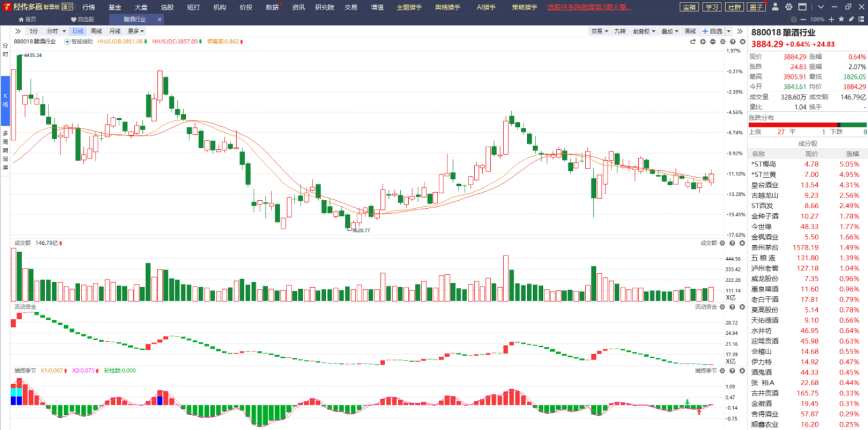Switch to 分时 view in left sidebar
The image size is (868, 430).
point(6,50)
